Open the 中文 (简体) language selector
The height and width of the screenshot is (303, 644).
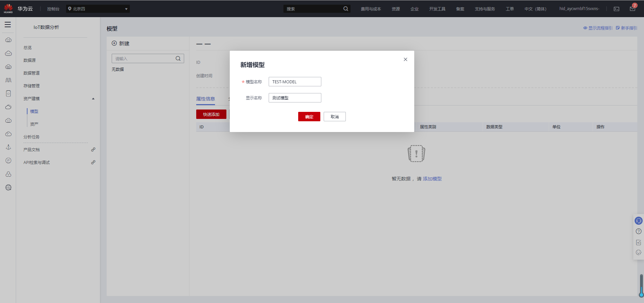tap(535, 9)
